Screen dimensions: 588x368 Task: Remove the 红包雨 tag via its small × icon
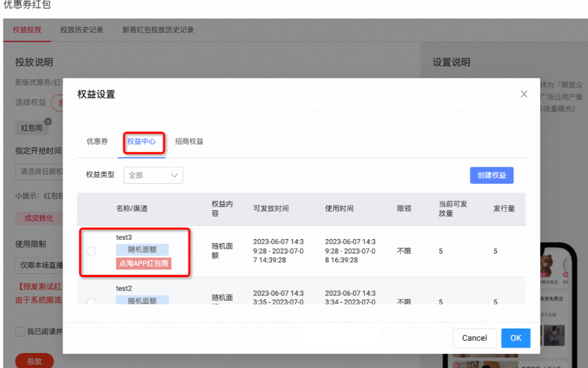coord(47,121)
